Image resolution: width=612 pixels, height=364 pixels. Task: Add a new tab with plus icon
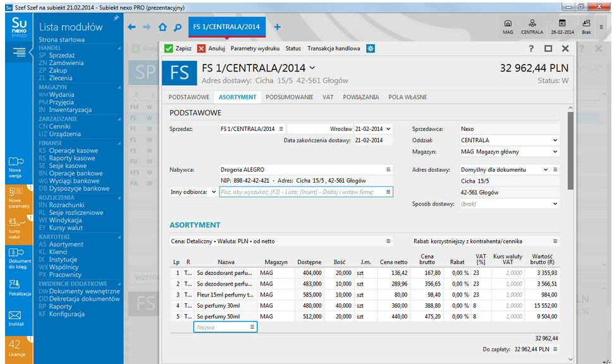[277, 27]
